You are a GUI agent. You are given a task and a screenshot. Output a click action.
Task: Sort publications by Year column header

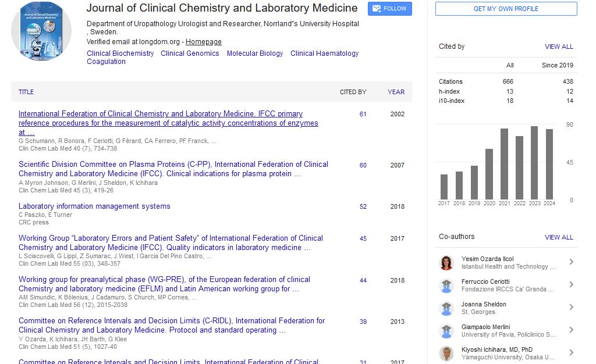[x=396, y=92]
